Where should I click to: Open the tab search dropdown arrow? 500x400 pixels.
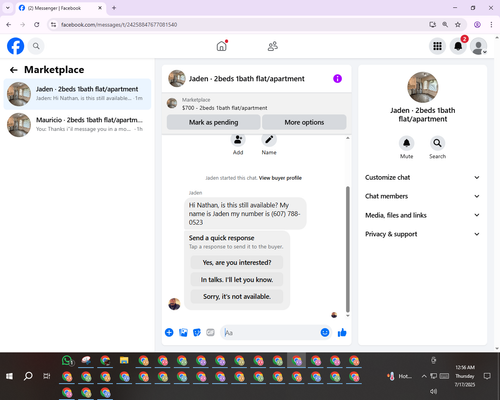coord(8,8)
